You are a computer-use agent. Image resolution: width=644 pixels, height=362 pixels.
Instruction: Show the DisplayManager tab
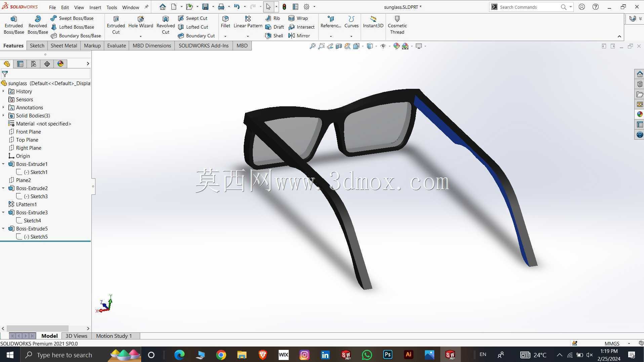click(x=61, y=64)
